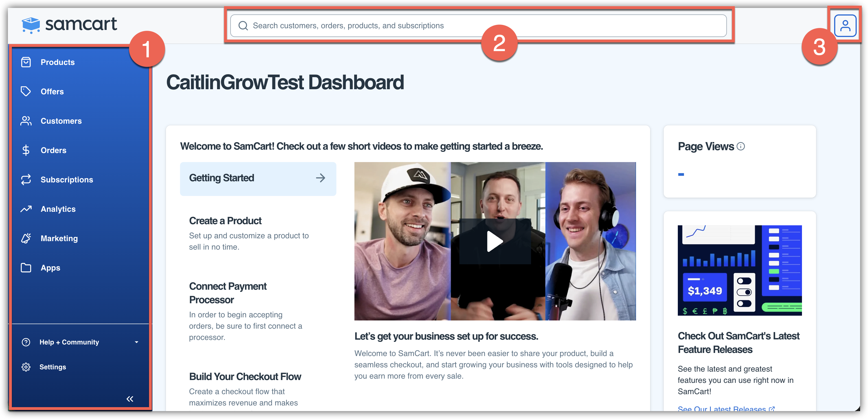Click the Marketing megaphone icon

(26, 238)
